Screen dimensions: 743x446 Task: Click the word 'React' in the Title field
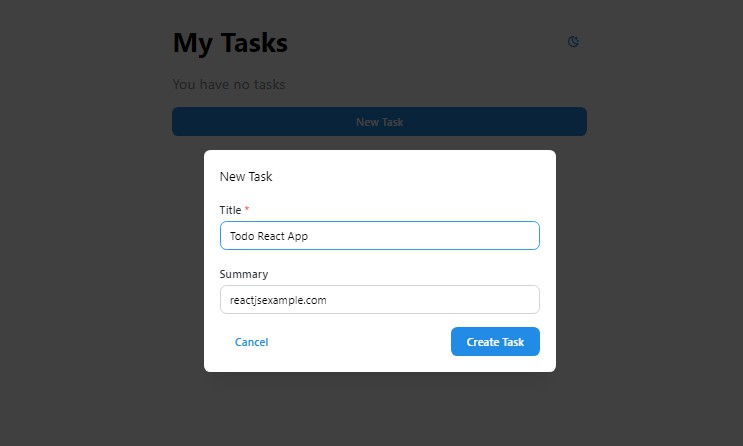pyautogui.click(x=272, y=236)
